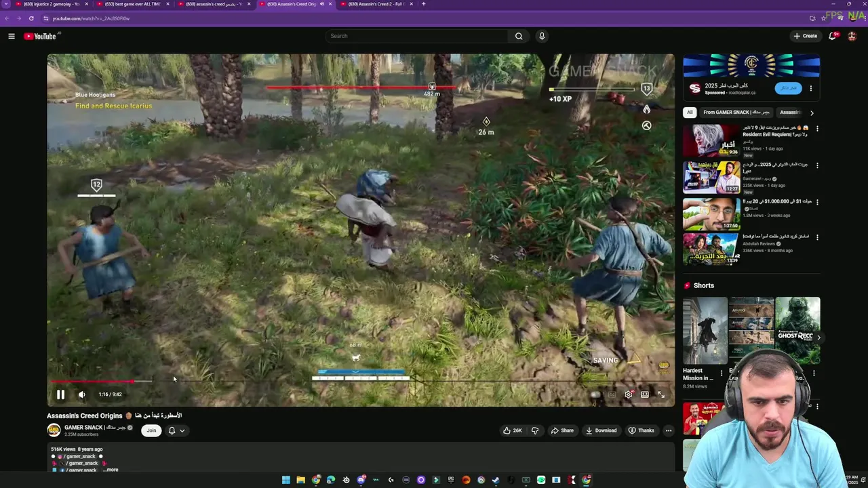Open options for the 235K views video
The image size is (868, 488).
pyautogui.click(x=817, y=165)
